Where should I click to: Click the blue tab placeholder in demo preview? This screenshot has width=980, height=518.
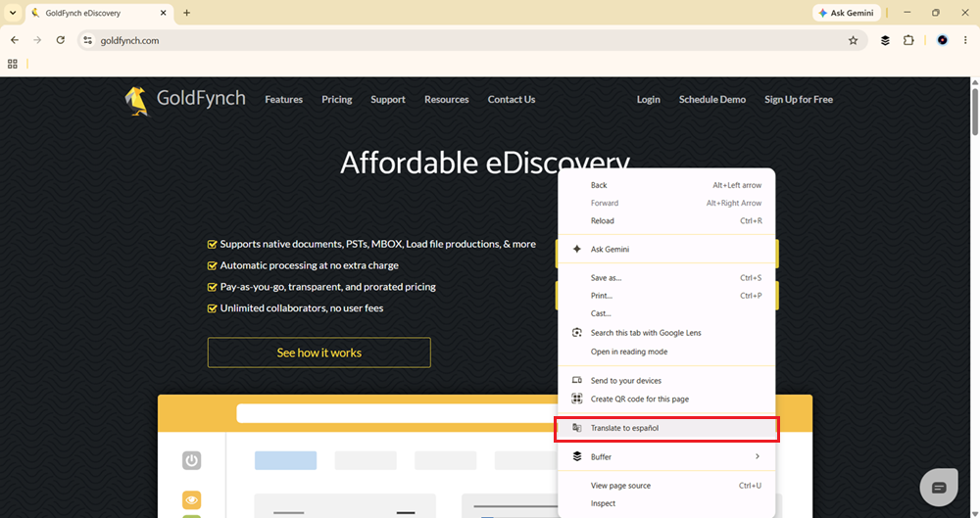tap(285, 460)
